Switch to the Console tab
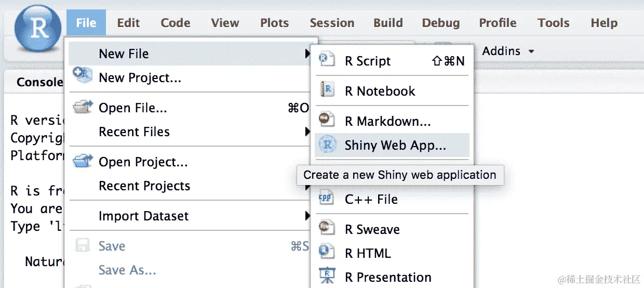 pyautogui.click(x=39, y=82)
